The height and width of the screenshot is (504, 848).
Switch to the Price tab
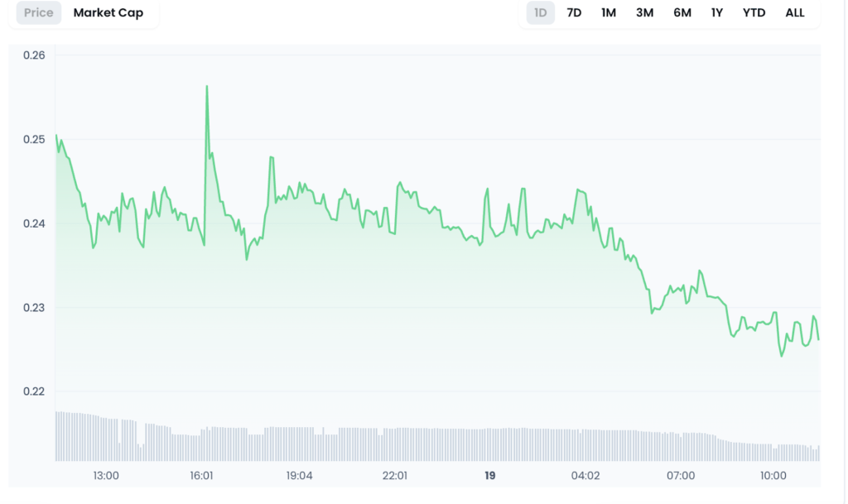click(39, 13)
